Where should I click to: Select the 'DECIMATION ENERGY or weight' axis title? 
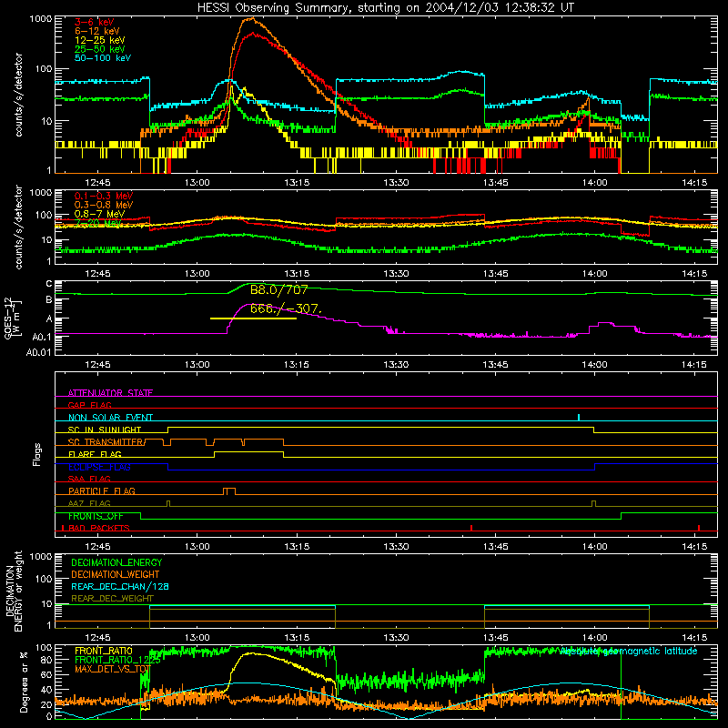tap(14, 591)
